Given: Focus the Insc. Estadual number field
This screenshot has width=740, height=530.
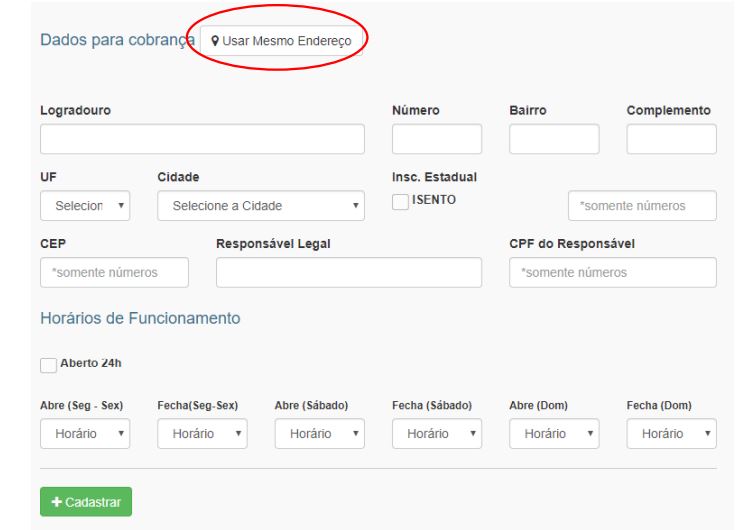Looking at the screenshot, I should coord(642,206).
